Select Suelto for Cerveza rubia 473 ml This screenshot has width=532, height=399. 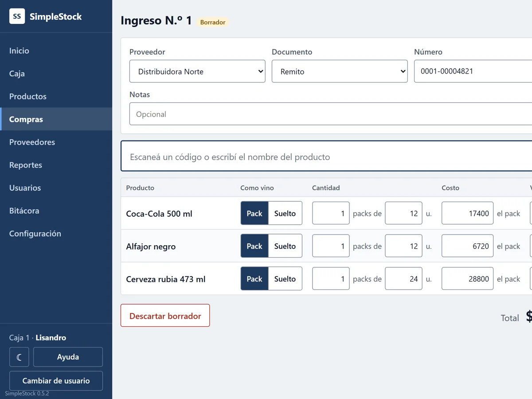[285, 279]
